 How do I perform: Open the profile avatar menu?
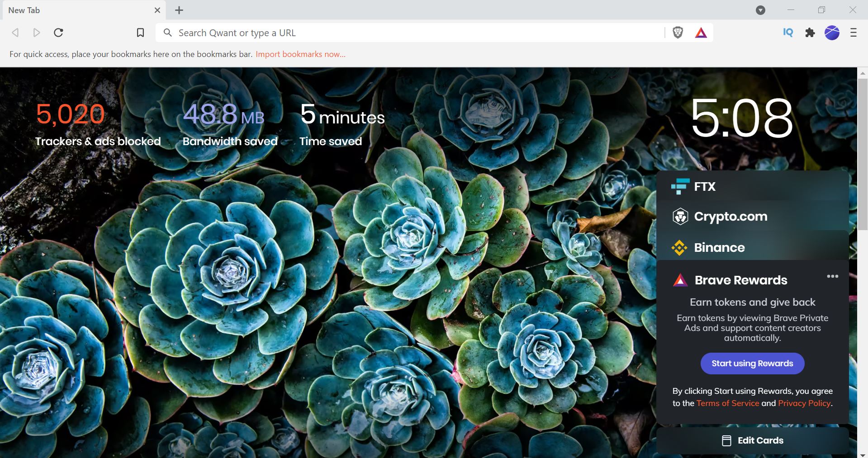832,33
